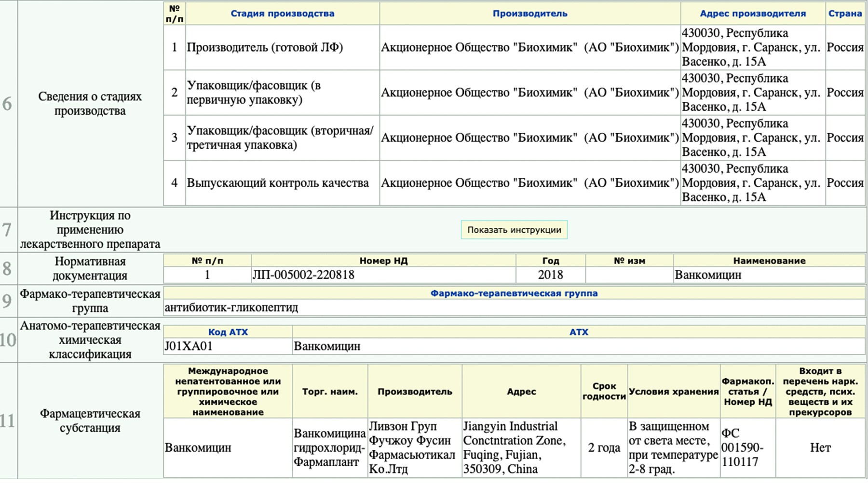
Task: Select 'Производитель (готовой ЛФ)' stage cell
Action: tap(283, 47)
